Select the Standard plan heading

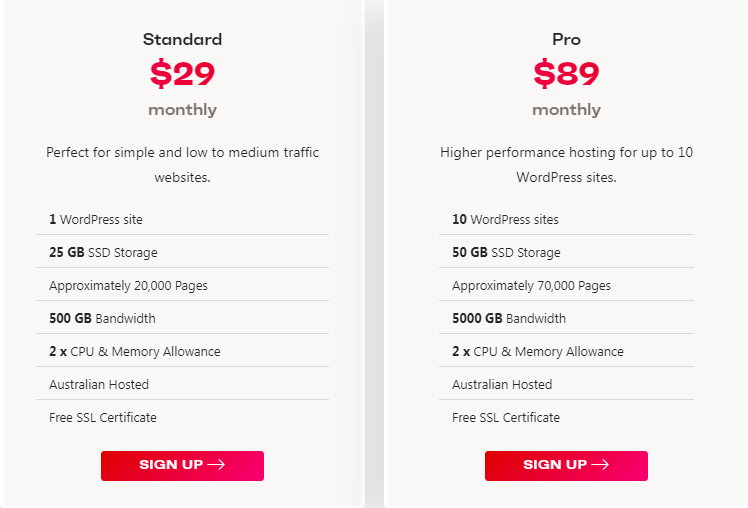click(182, 39)
